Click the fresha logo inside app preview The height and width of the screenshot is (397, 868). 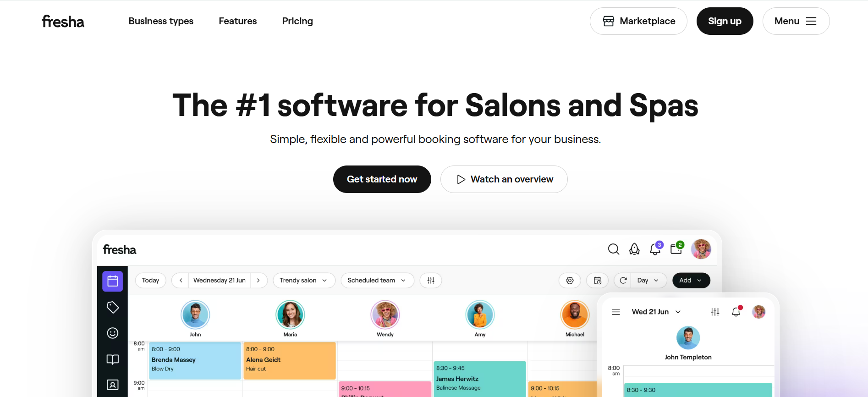point(120,249)
